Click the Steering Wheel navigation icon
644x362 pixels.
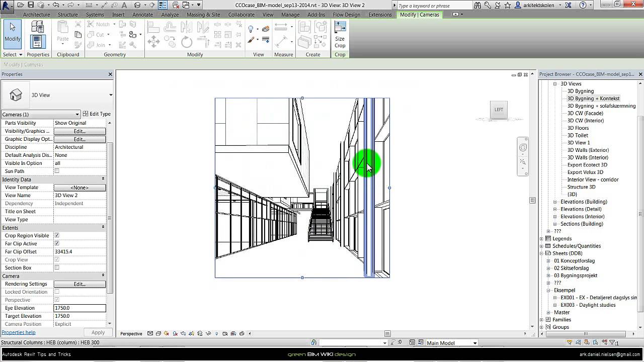click(x=523, y=148)
